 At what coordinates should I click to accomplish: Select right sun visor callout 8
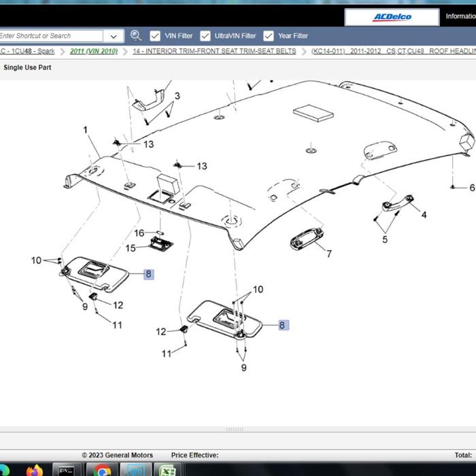coord(282,325)
